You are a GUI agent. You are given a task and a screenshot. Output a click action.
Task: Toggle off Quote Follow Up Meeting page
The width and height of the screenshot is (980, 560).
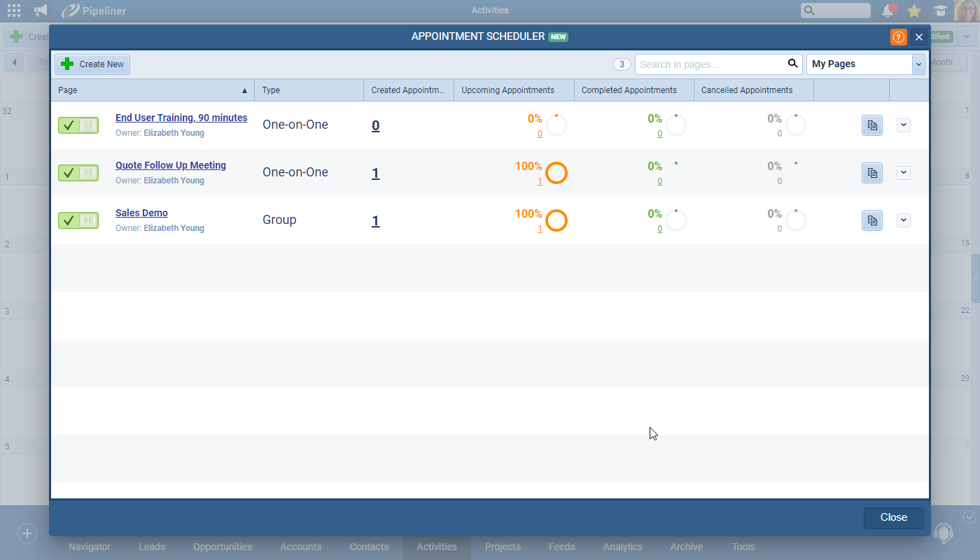[x=78, y=173]
